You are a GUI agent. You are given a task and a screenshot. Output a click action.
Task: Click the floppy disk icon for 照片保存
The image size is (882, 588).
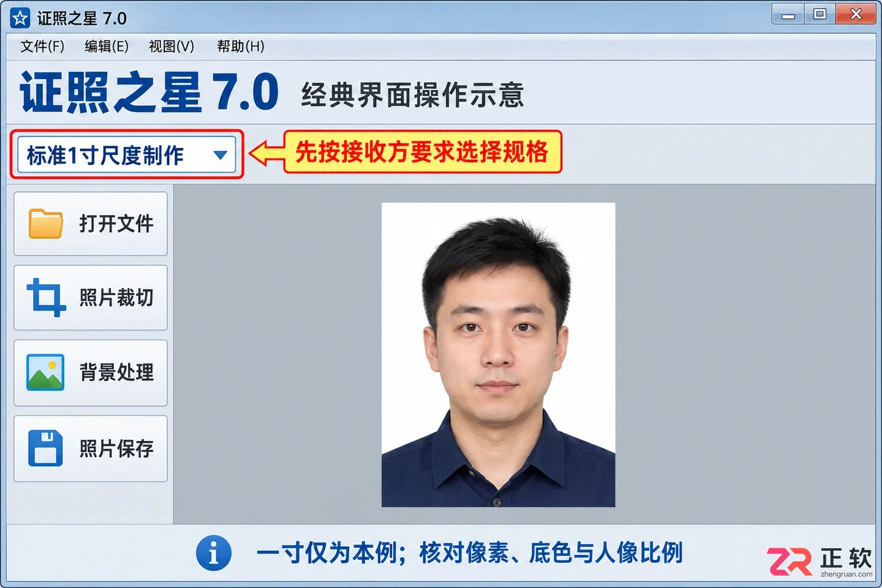click(45, 448)
